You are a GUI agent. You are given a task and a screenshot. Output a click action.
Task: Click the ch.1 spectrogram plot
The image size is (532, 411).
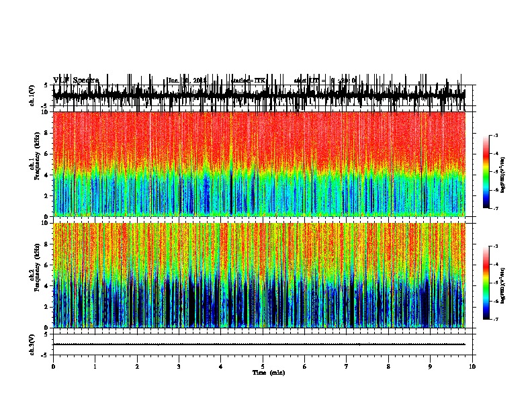coord(259,164)
